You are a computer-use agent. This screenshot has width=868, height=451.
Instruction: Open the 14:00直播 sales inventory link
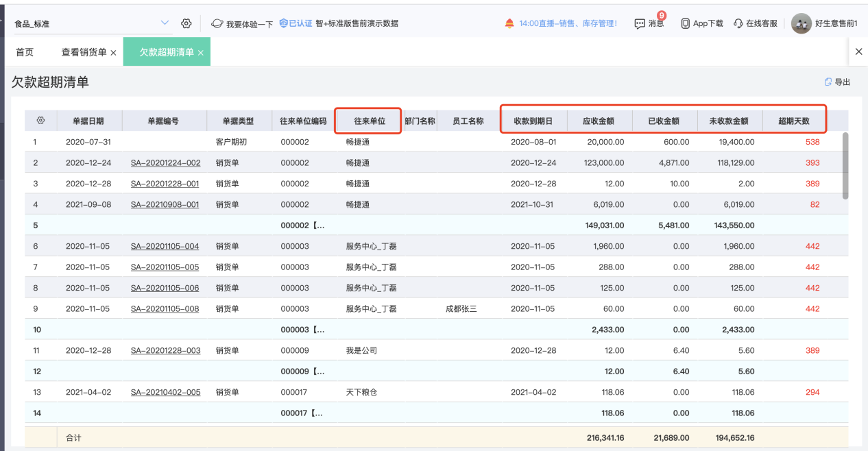coord(568,23)
